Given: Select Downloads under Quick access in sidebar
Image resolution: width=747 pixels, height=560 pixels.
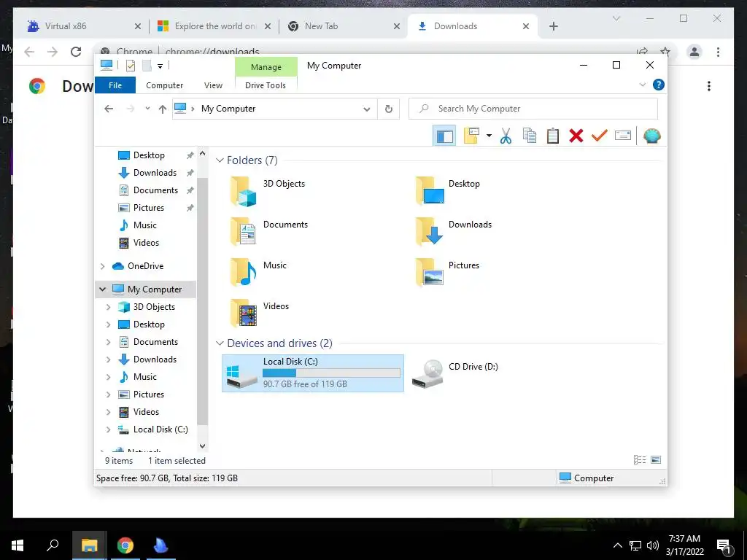Looking at the screenshot, I should coord(155,172).
